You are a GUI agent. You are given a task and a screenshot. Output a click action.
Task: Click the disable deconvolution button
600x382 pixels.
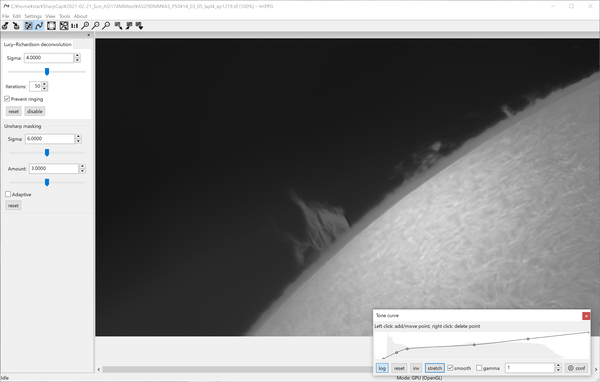click(35, 111)
